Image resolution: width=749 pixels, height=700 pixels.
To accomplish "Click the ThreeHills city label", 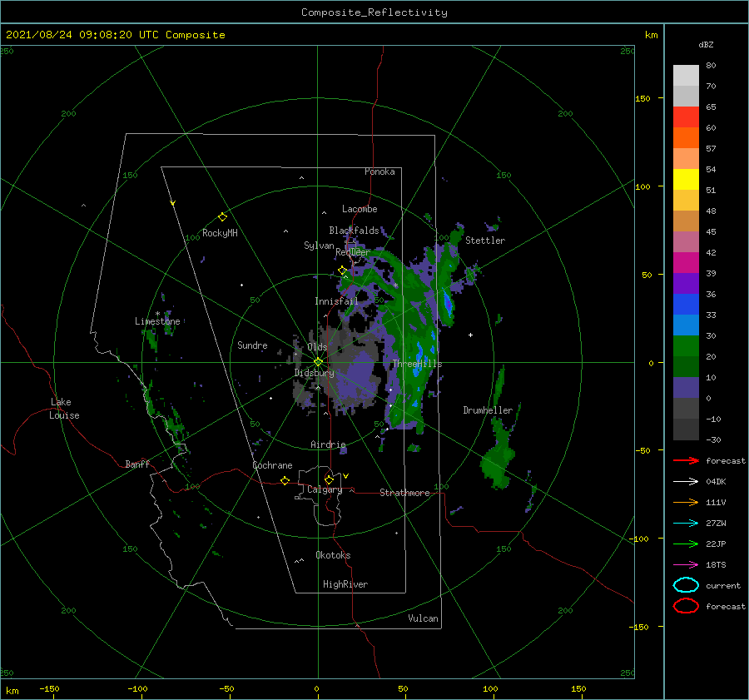I will (417, 364).
